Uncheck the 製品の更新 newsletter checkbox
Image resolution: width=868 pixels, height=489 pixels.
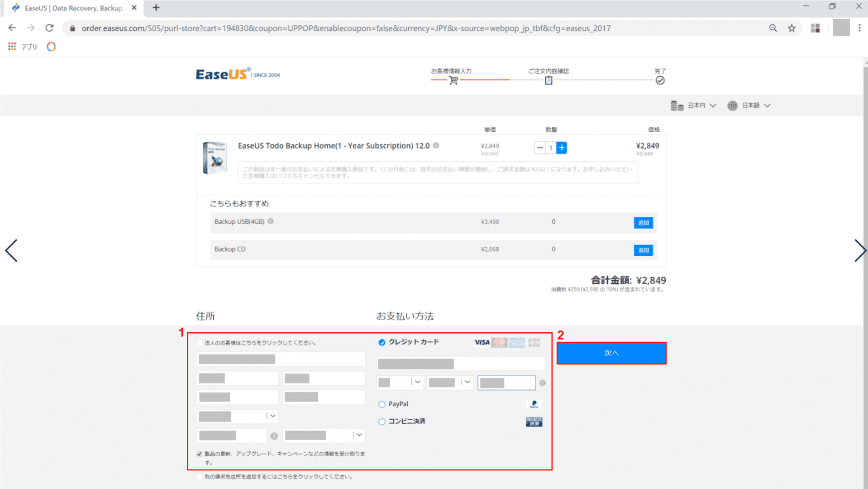click(199, 454)
